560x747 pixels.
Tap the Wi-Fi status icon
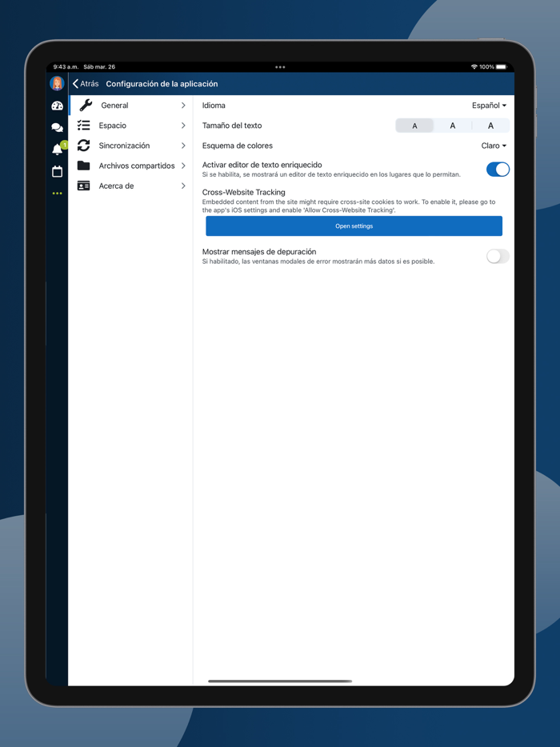[474, 67]
